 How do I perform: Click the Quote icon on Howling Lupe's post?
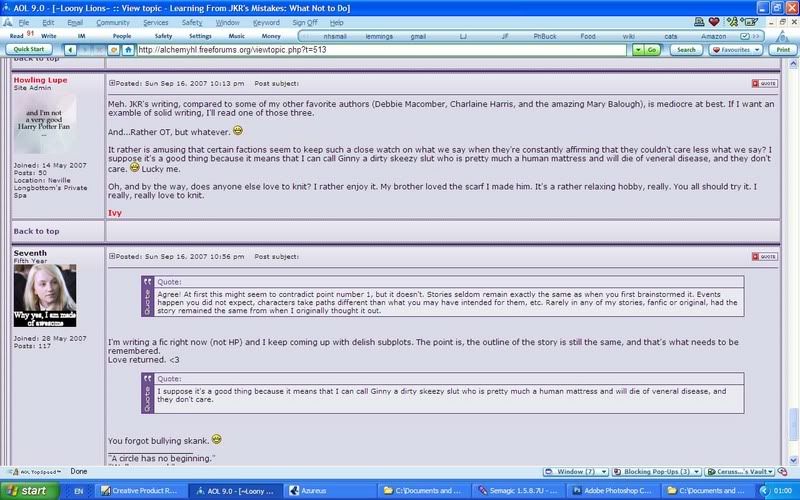(764, 83)
